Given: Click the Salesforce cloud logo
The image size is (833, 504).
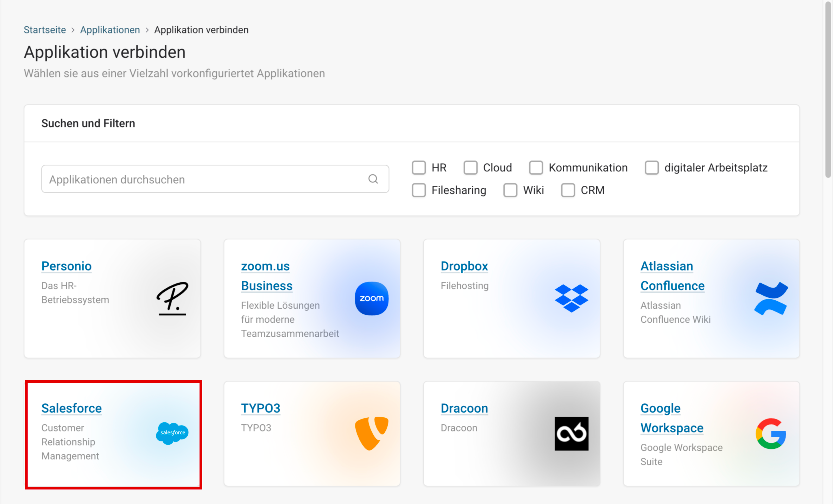Looking at the screenshot, I should (x=172, y=433).
